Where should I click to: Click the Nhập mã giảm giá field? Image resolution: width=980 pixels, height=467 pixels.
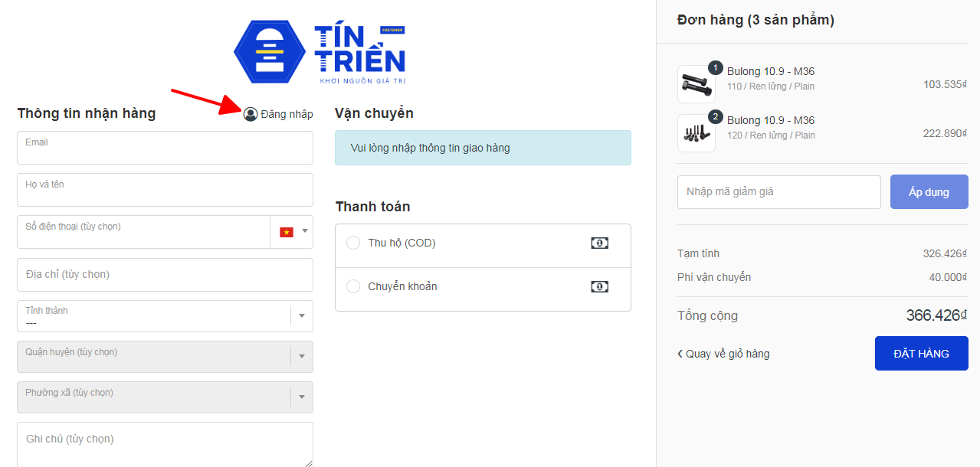pyautogui.click(x=778, y=192)
